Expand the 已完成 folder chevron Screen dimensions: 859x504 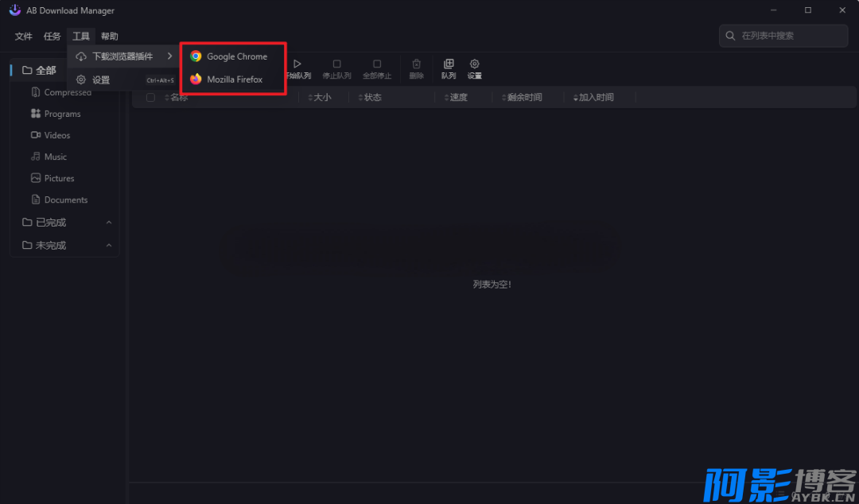[109, 223]
